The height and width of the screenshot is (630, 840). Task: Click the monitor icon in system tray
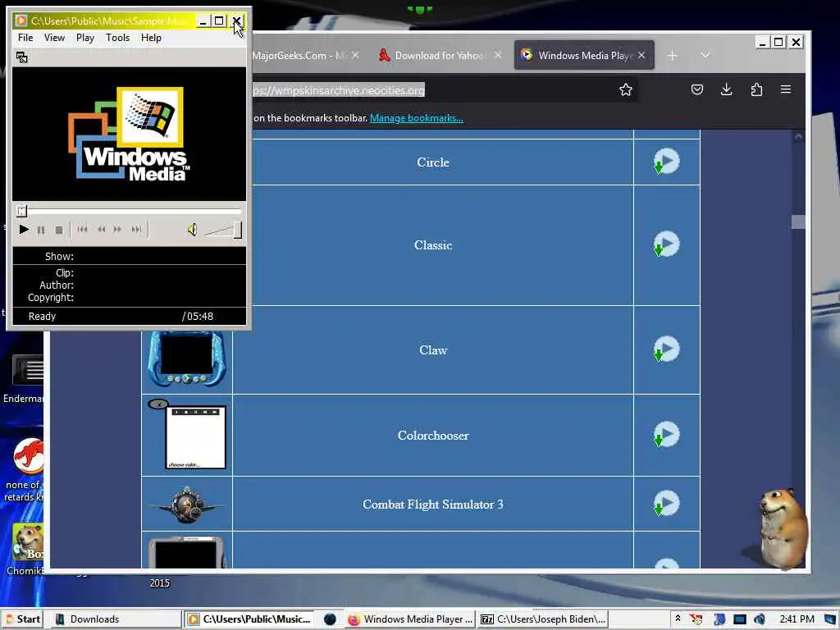pos(740,619)
